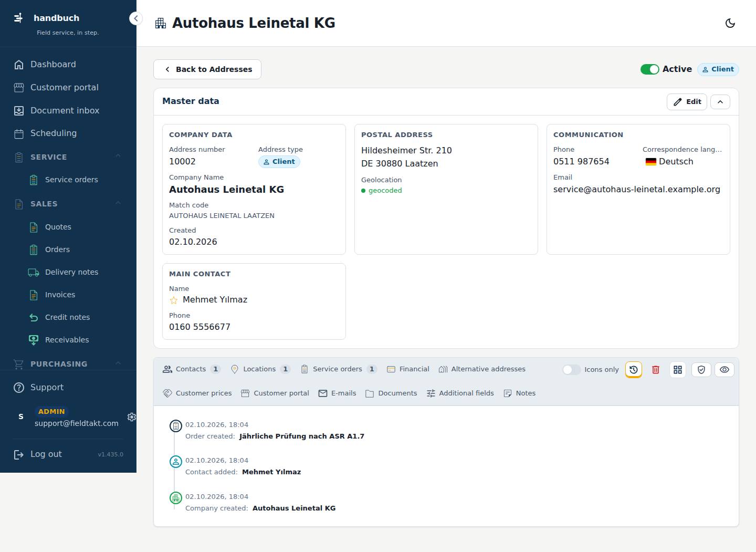The width and height of the screenshot is (756, 552).
Task: Open the Dashboard page
Action: 68,65
